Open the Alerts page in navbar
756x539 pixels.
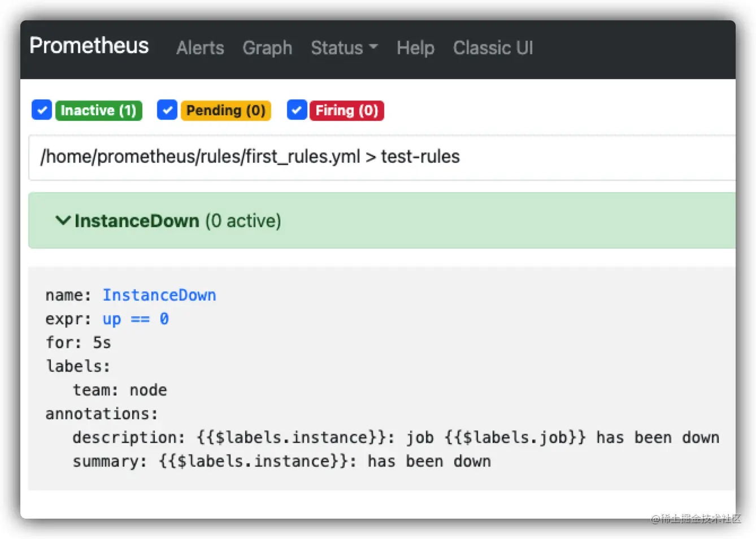tap(200, 48)
